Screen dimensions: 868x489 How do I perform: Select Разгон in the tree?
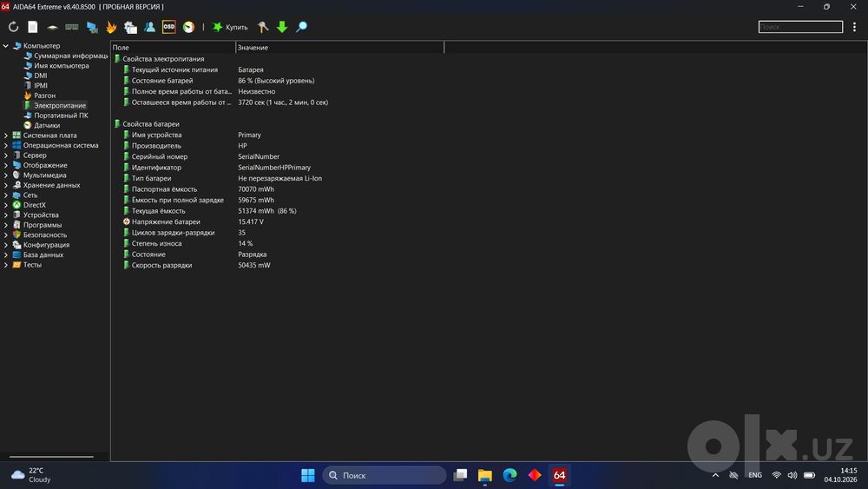[x=44, y=96]
